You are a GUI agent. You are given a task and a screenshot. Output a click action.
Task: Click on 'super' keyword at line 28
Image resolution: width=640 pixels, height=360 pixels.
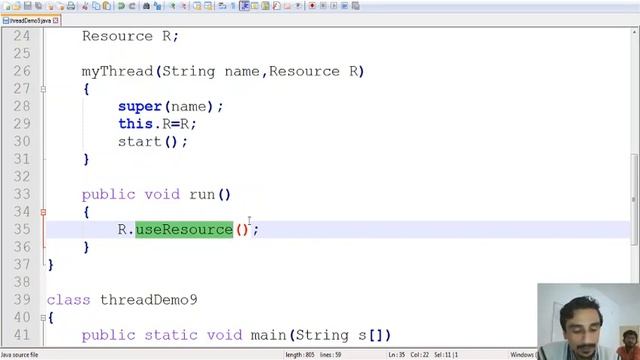pos(140,107)
